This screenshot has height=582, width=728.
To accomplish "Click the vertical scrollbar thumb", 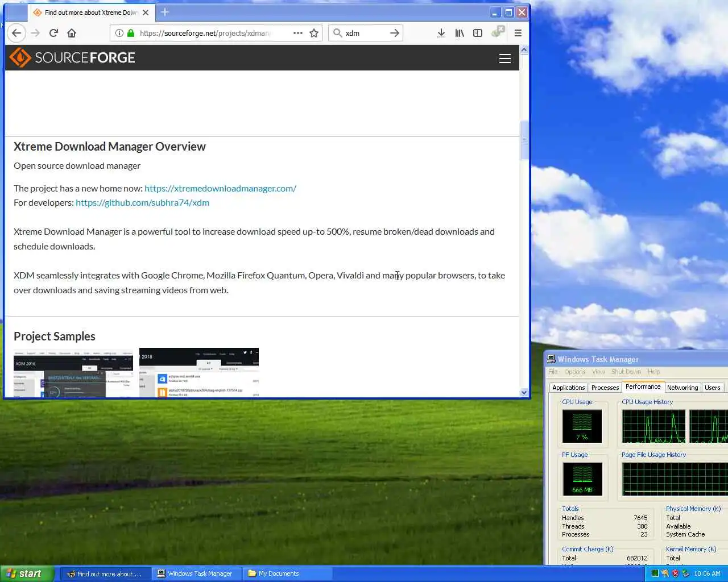I will click(x=524, y=140).
